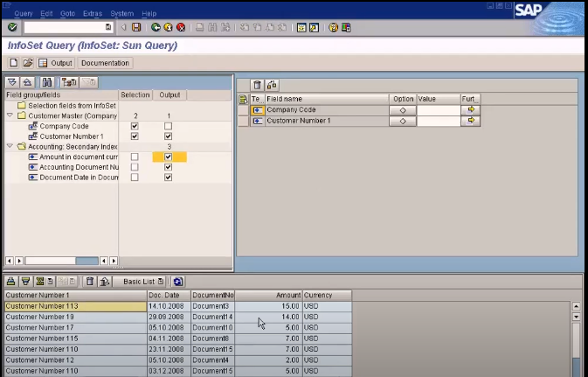Click the Create New Session icon
This screenshot has width=588, height=377.
301,27
